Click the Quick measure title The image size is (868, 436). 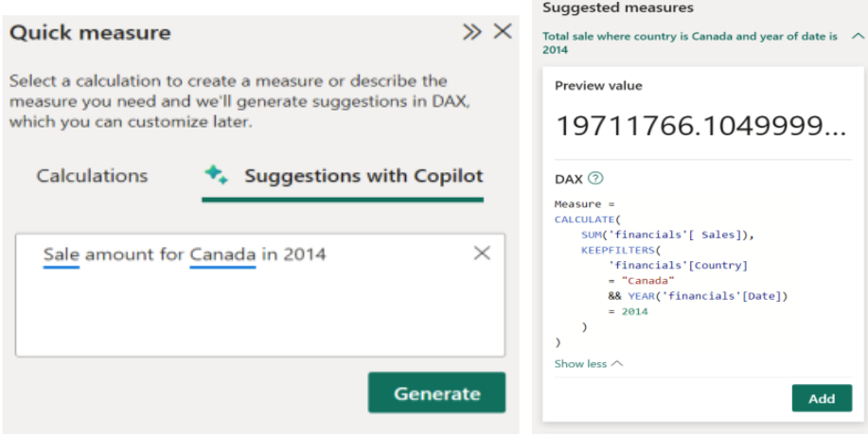(90, 33)
